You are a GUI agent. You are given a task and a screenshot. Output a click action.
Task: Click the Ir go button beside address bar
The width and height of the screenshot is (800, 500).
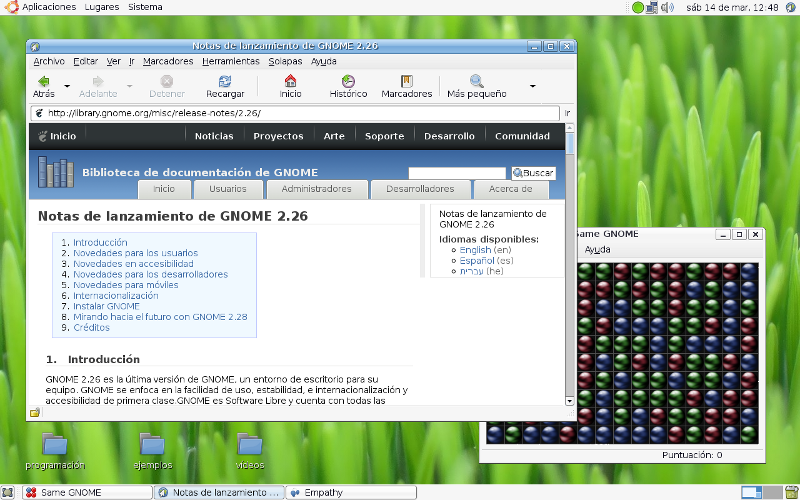pyautogui.click(x=567, y=113)
